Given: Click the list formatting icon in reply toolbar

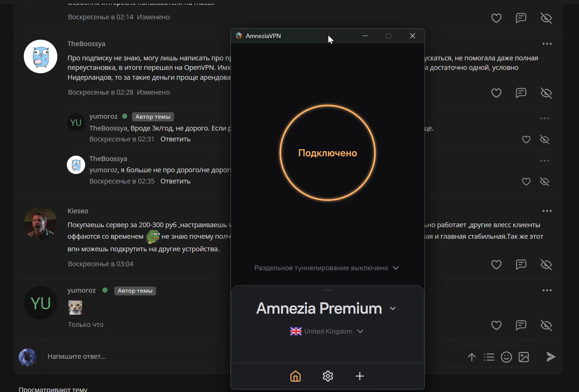Looking at the screenshot, I should [489, 357].
